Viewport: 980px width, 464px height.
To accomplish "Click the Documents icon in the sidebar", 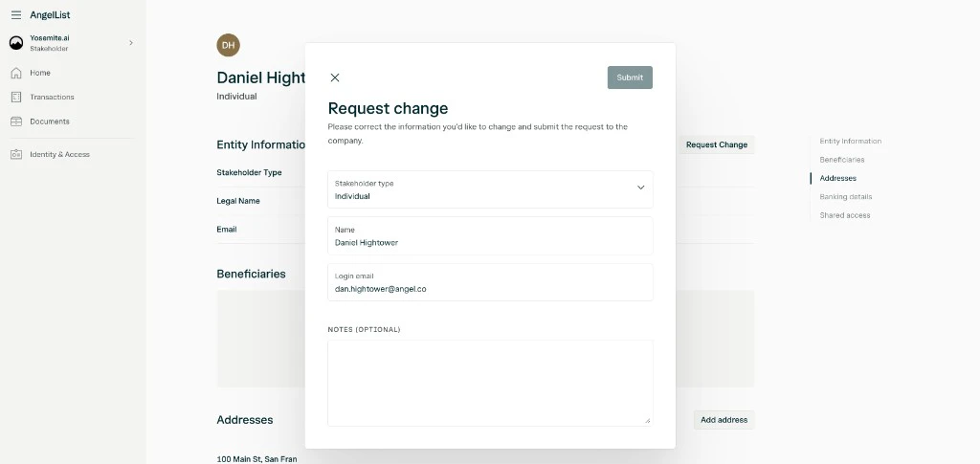I will pos(16,122).
